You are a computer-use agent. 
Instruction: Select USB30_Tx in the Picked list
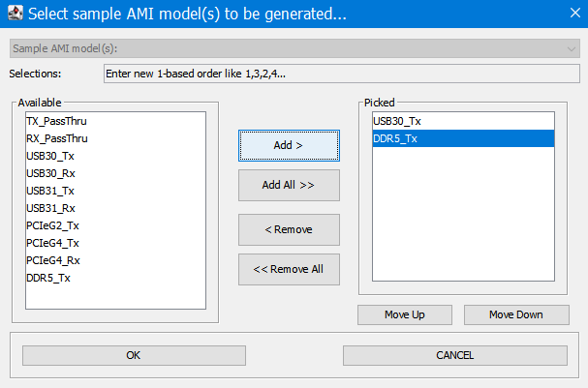pyautogui.click(x=397, y=121)
